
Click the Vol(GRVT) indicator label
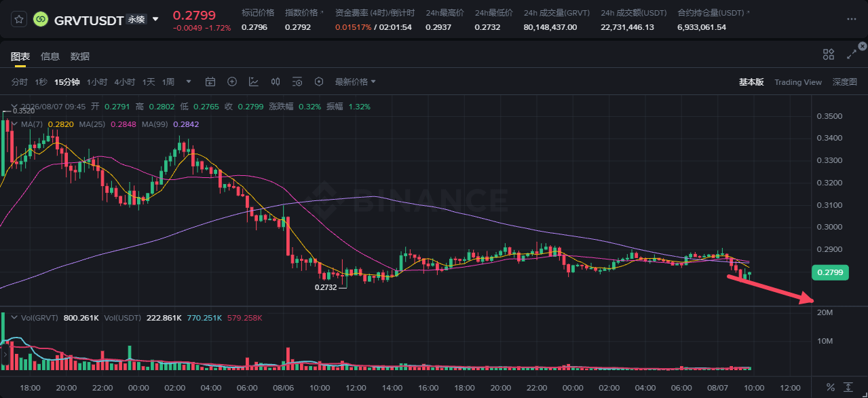41,318
